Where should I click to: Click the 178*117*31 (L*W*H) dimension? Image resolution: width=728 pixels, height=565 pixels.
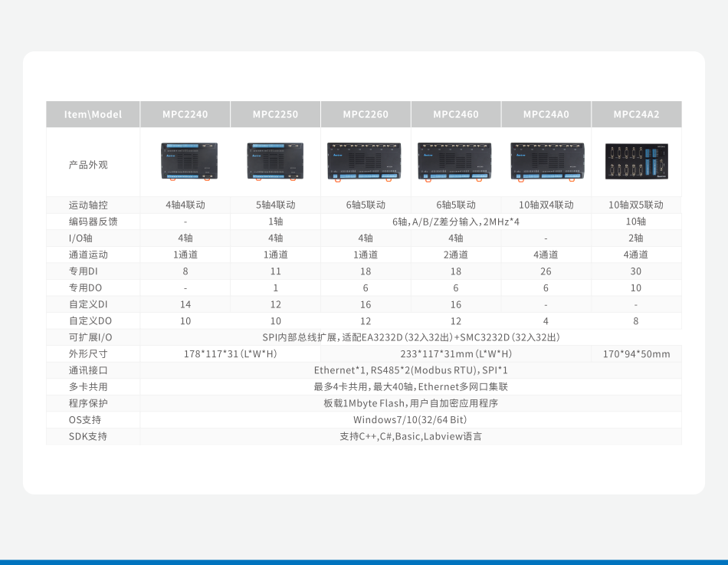(231, 354)
